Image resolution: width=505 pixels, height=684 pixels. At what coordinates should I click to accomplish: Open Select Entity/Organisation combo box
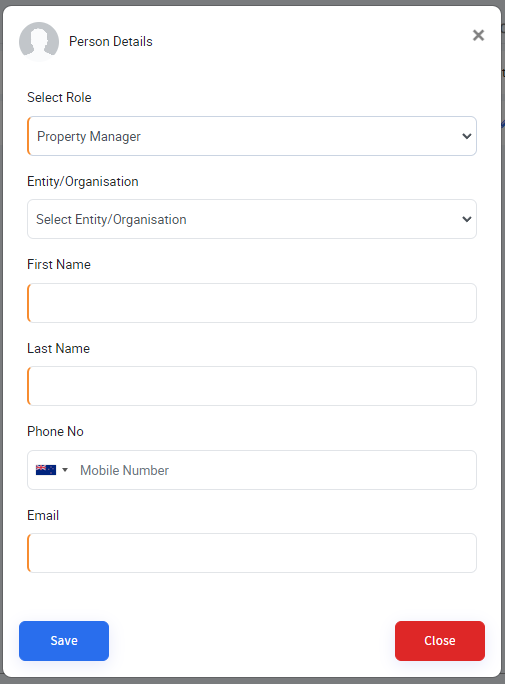tap(252, 219)
